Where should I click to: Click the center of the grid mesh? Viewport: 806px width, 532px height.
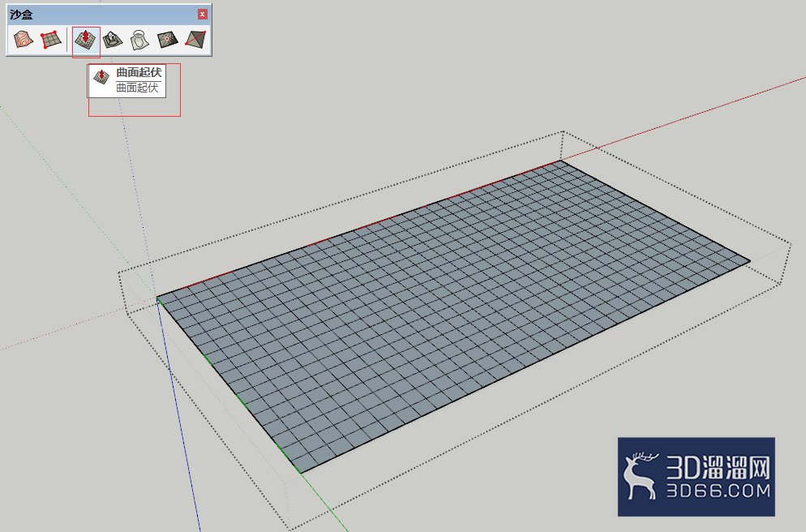(453, 316)
